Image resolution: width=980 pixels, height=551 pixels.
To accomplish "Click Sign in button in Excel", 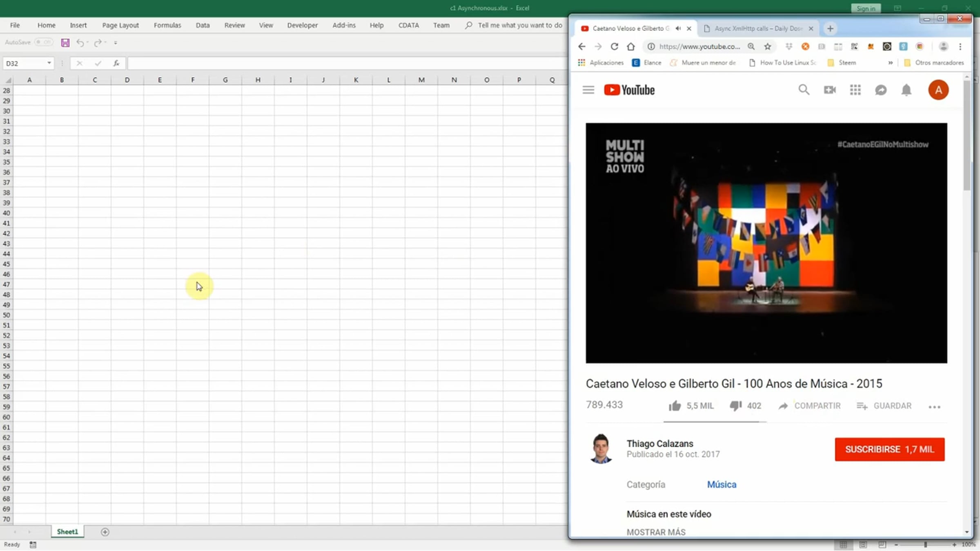I will (x=866, y=8).
